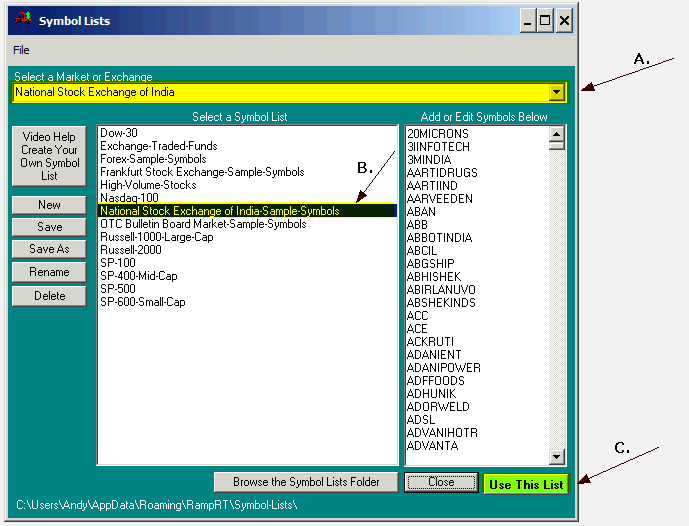Click the National Stock Exchange of India combo box

(290, 92)
